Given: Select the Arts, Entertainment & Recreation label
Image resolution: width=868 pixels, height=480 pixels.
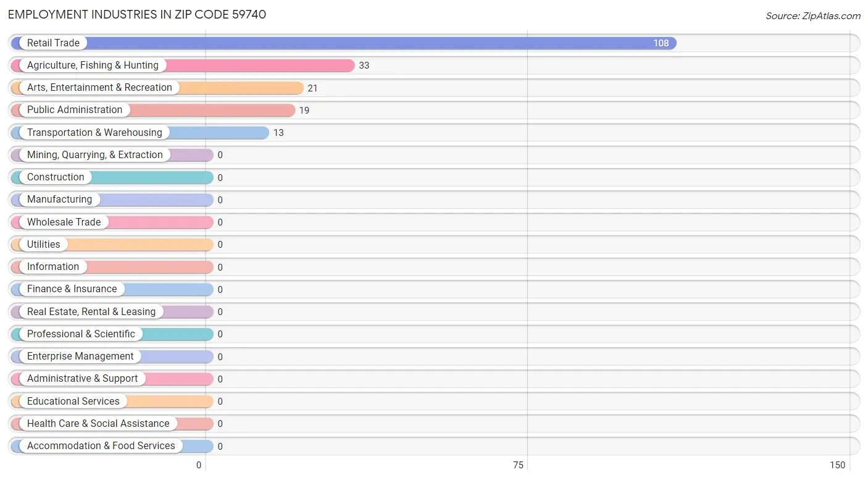Looking at the screenshot, I should pos(99,88).
